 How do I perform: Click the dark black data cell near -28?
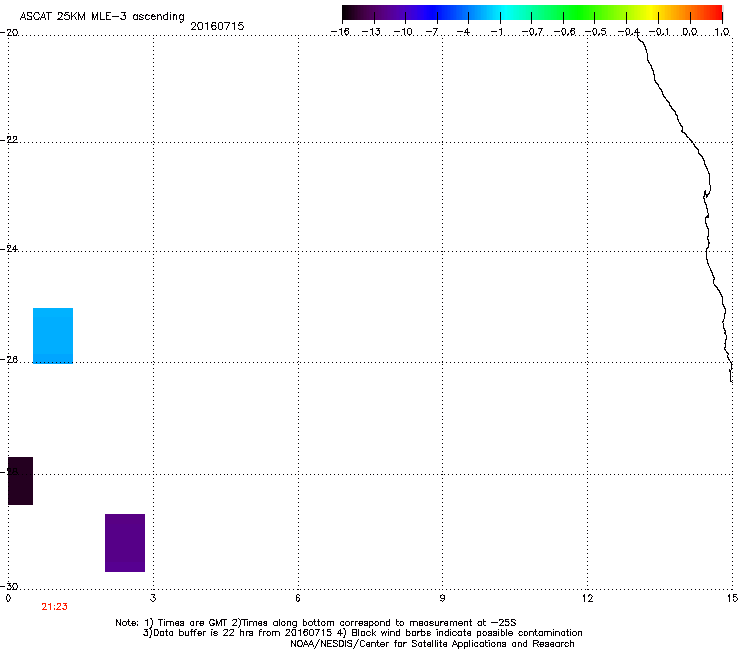(21, 481)
